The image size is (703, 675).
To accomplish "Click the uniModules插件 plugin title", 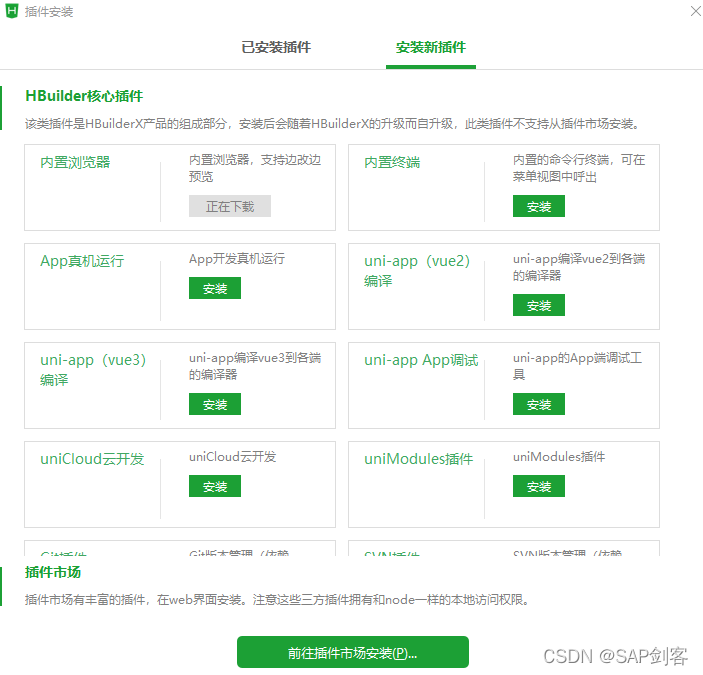I will tap(418, 459).
